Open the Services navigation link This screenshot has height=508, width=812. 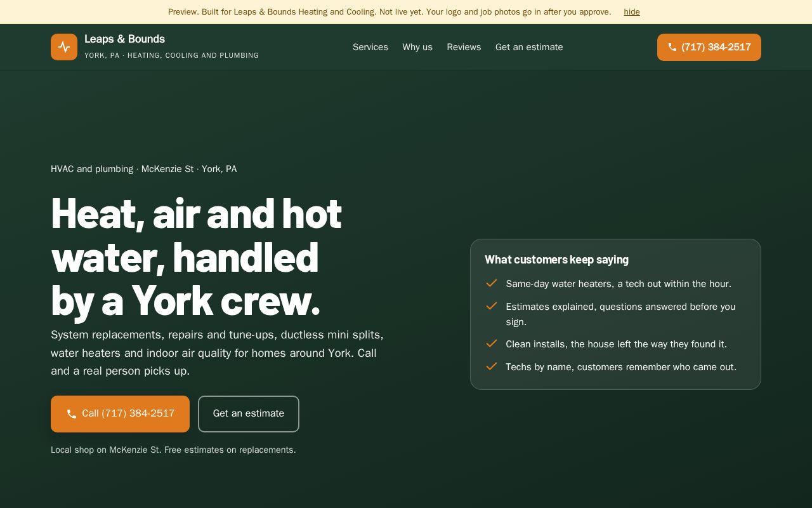(370, 47)
